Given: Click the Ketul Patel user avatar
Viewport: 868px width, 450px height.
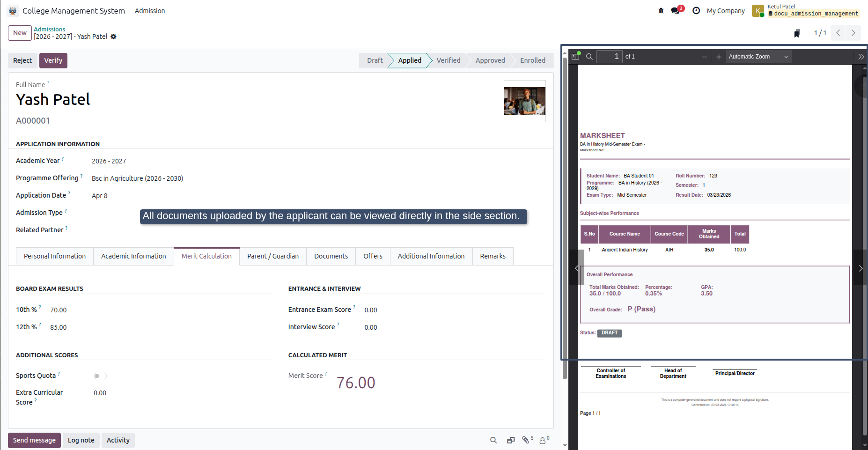Looking at the screenshot, I should [x=758, y=11].
